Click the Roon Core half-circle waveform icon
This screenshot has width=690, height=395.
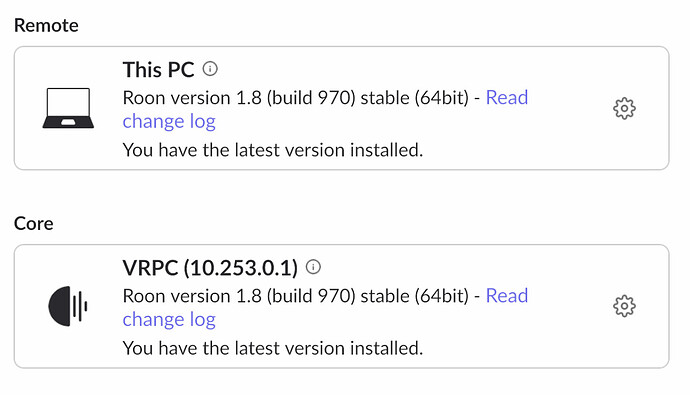coord(68,306)
